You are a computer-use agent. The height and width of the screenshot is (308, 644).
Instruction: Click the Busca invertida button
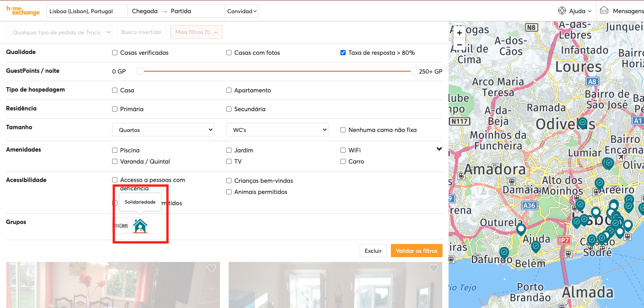141,32
